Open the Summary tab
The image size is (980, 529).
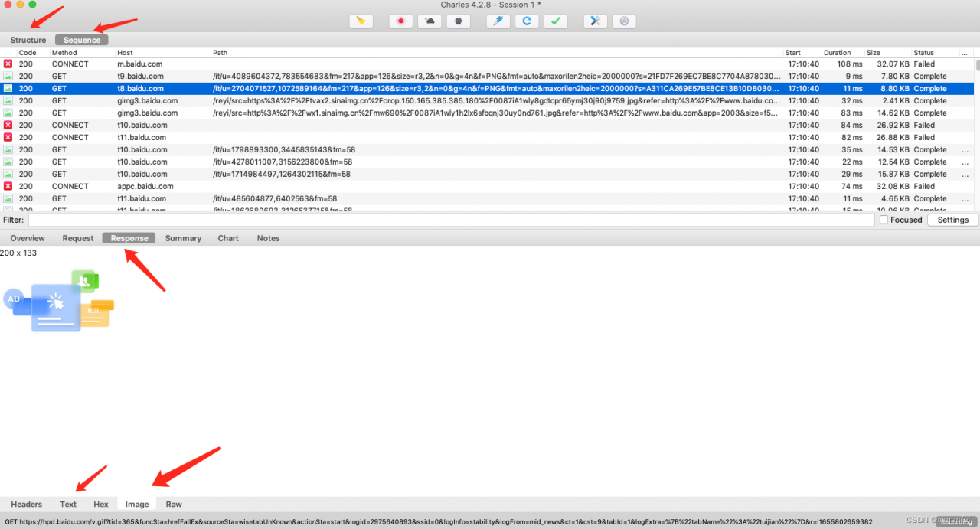(183, 238)
